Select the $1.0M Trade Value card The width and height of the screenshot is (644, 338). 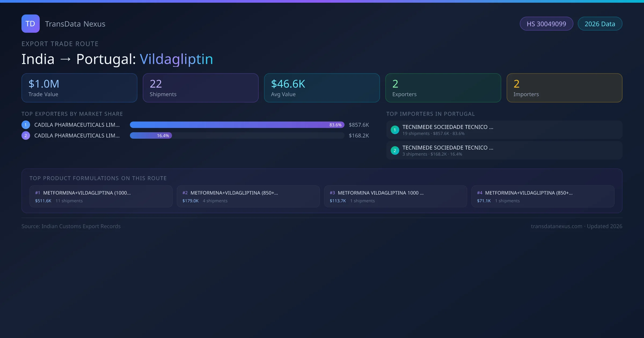pyautogui.click(x=79, y=88)
